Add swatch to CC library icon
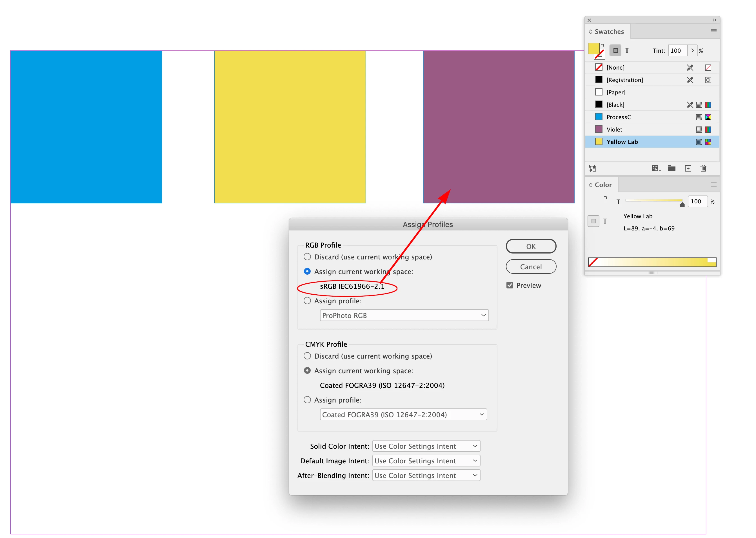The width and height of the screenshot is (756, 538). tap(592, 168)
